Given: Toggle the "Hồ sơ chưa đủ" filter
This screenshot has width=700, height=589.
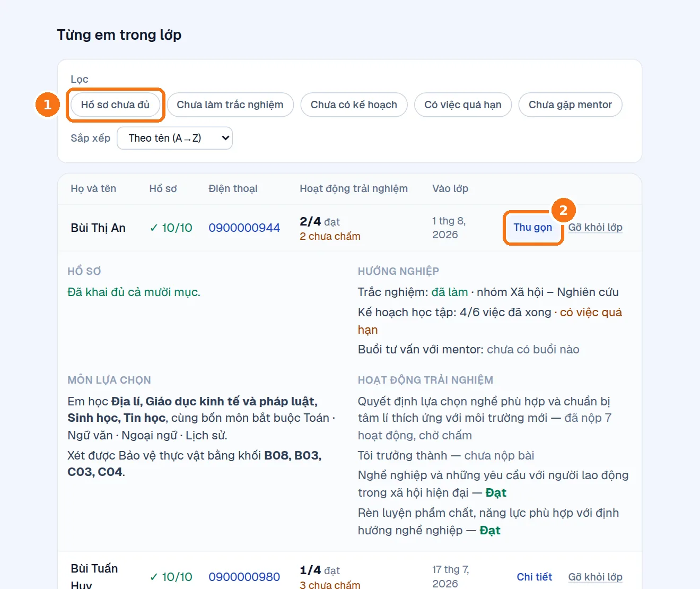Looking at the screenshot, I should click(115, 105).
